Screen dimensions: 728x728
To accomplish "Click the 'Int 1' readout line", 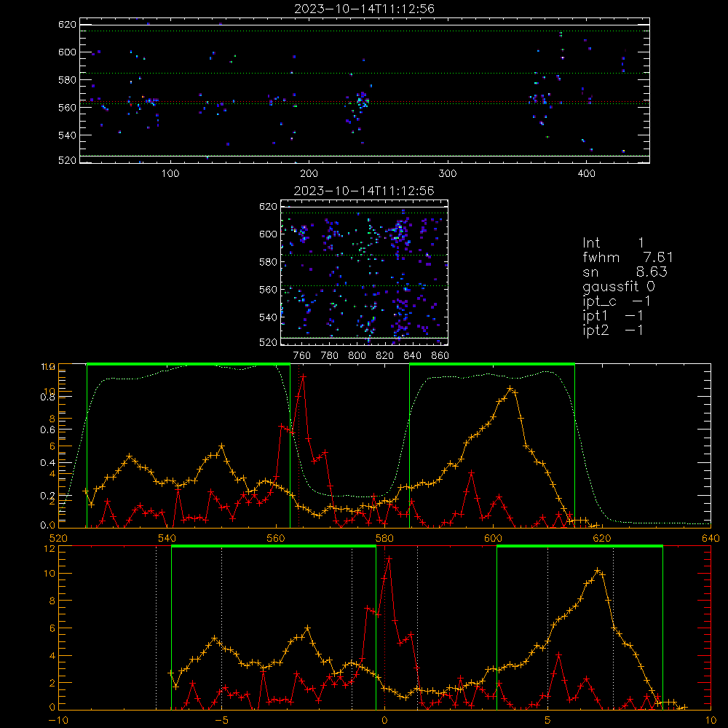I will (613, 242).
